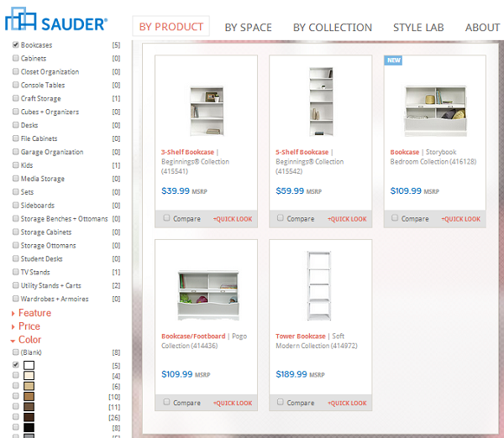
Task: Open the 5-Shelf Bookcase title link
Action: click(x=302, y=152)
